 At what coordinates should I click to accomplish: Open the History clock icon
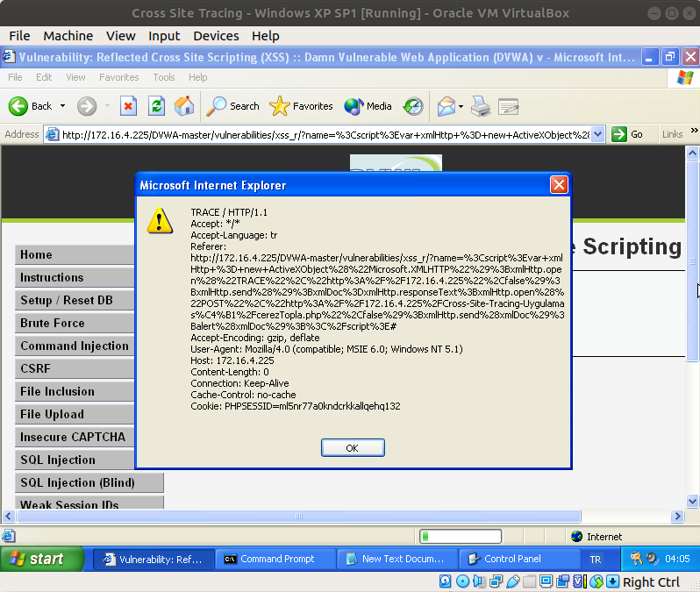click(x=413, y=106)
